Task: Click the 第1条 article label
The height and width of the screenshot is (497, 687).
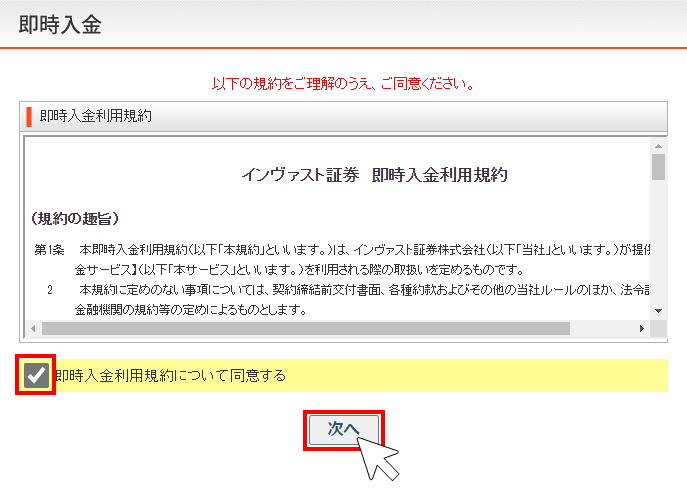Action: pos(49,250)
